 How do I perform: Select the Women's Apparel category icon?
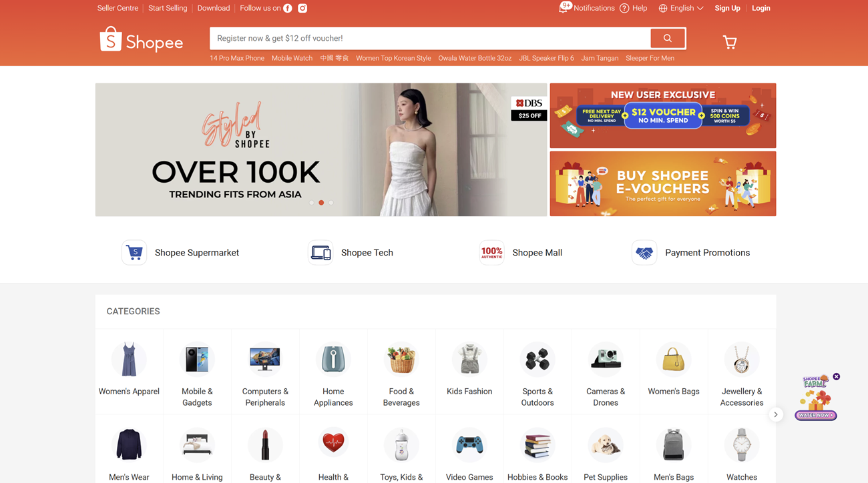[129, 360]
